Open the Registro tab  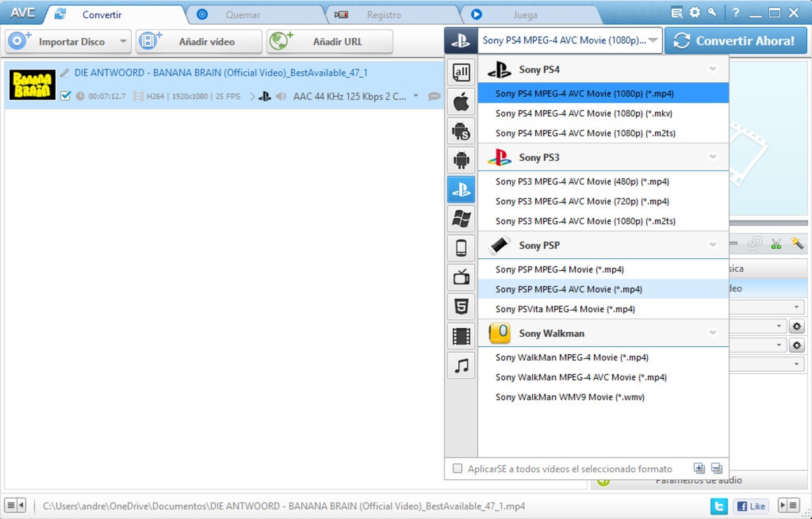click(x=383, y=14)
